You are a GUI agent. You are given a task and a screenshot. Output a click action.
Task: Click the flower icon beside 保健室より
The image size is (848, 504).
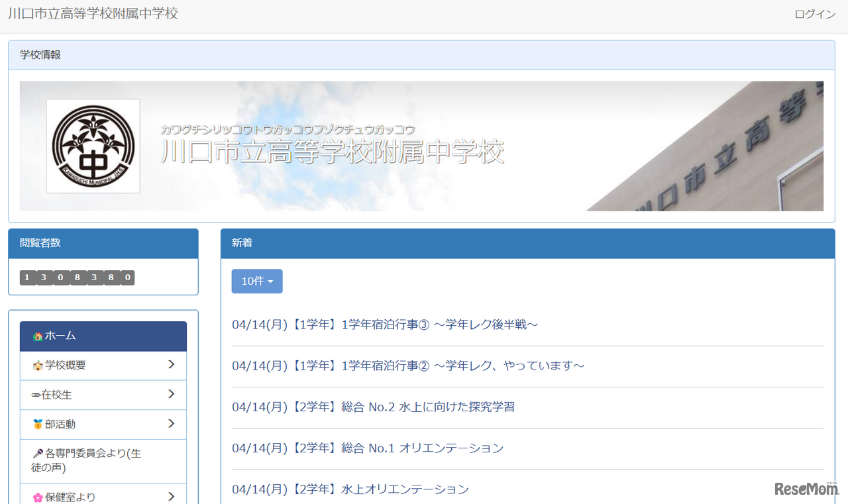[x=38, y=497]
